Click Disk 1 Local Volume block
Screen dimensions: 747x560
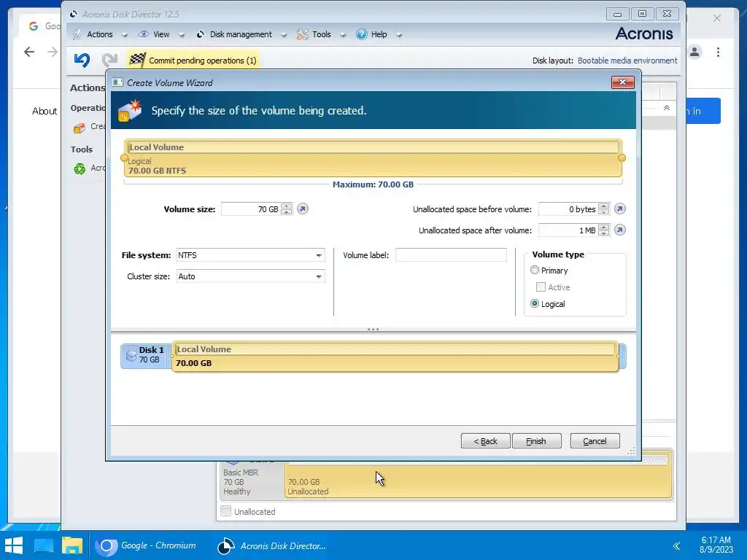click(395, 356)
